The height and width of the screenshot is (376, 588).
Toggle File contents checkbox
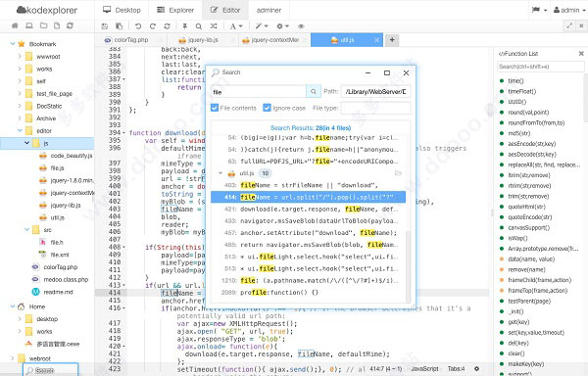[x=215, y=108]
